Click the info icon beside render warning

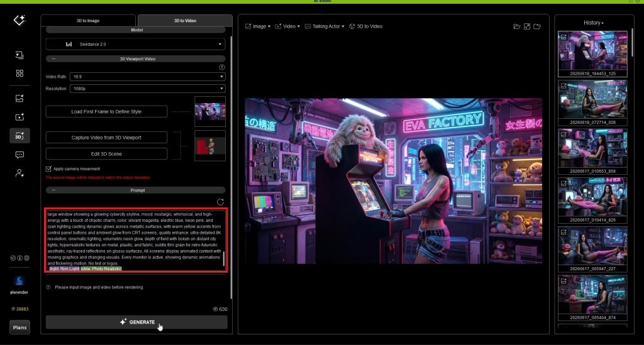pos(48,287)
